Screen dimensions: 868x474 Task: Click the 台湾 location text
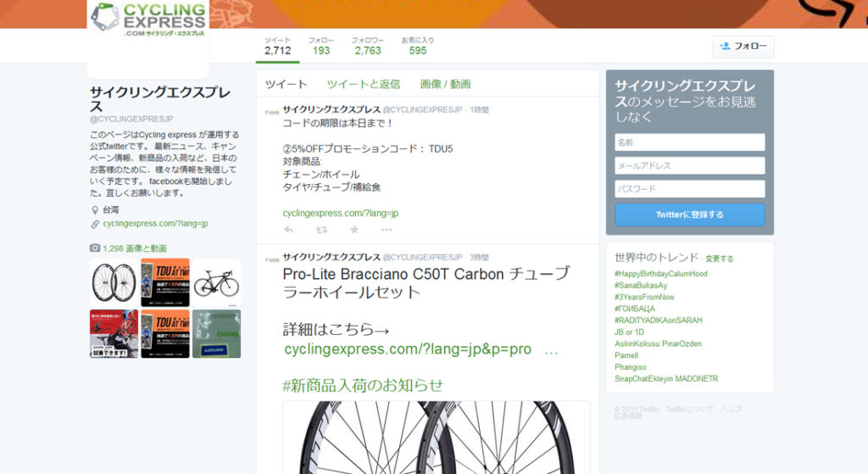pyautogui.click(x=111, y=210)
